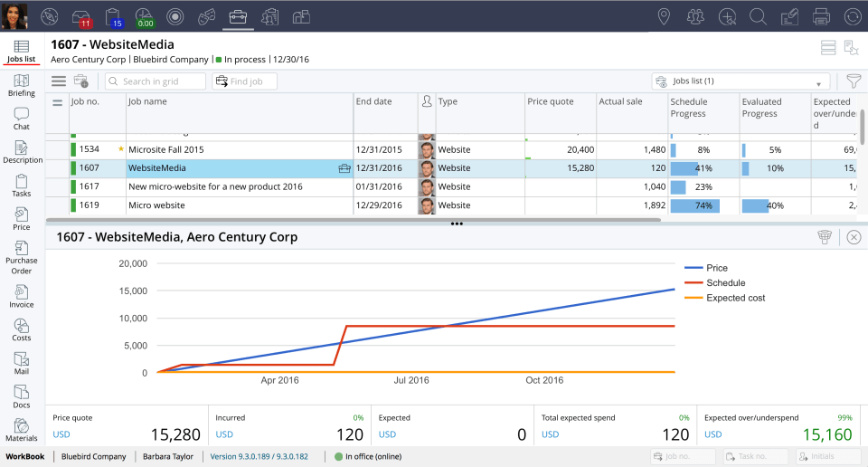The image size is (868, 467).
Task: Click the circled plus create icon
Action: pyautogui.click(x=727, y=17)
